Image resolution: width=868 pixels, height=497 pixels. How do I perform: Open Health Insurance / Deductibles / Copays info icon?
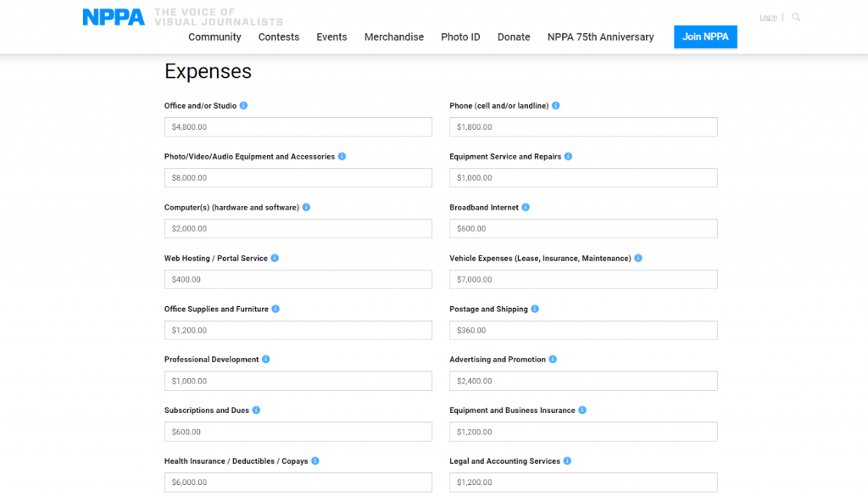pos(315,461)
